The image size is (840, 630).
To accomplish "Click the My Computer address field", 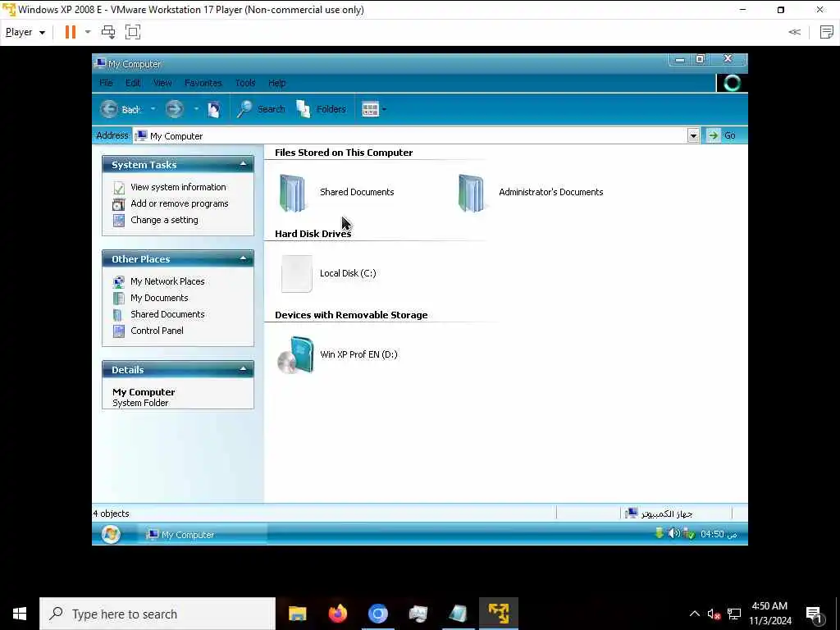I will (x=410, y=136).
